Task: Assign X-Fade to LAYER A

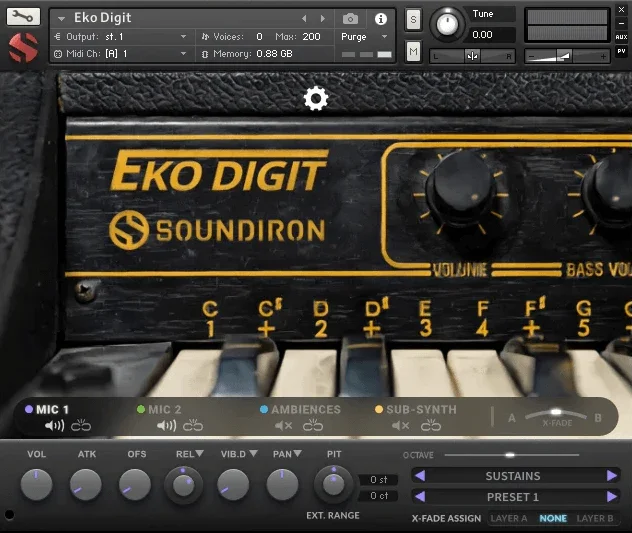Action: tap(509, 518)
